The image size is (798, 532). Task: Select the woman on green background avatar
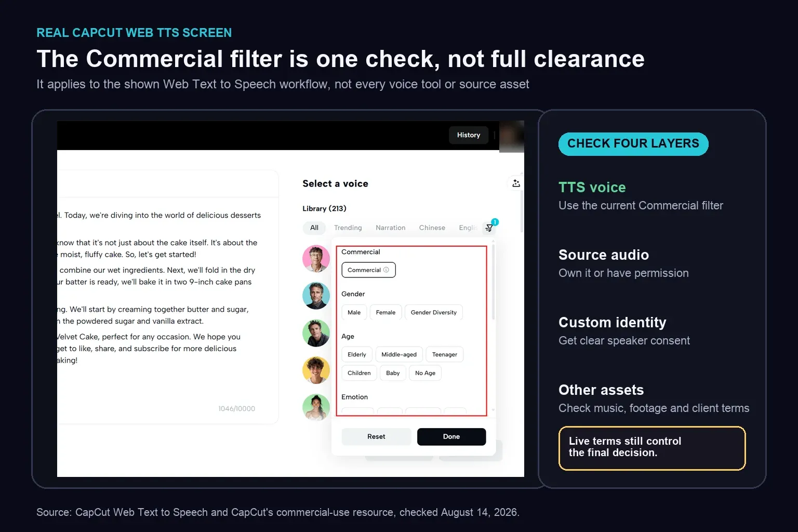pos(316,407)
